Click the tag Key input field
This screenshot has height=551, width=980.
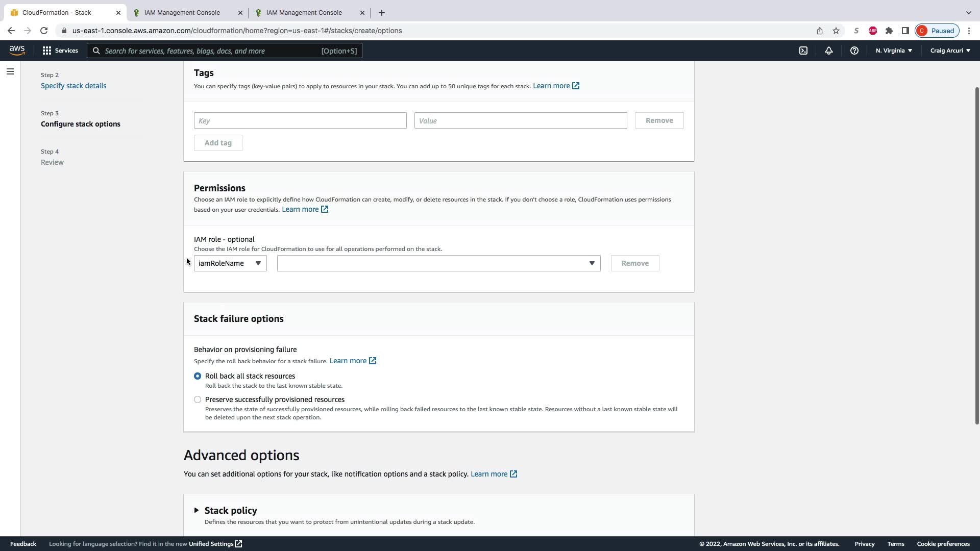[x=300, y=120]
